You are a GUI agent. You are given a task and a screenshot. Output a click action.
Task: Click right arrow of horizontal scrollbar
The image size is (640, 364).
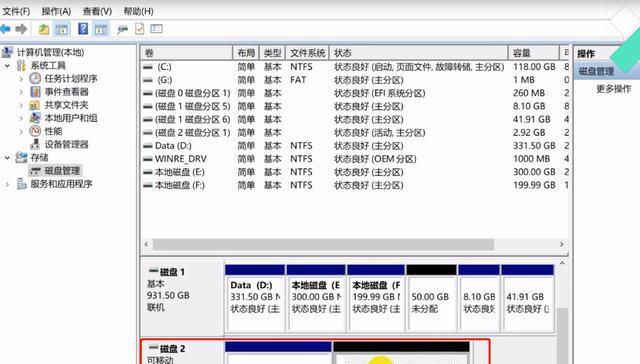[x=562, y=244]
